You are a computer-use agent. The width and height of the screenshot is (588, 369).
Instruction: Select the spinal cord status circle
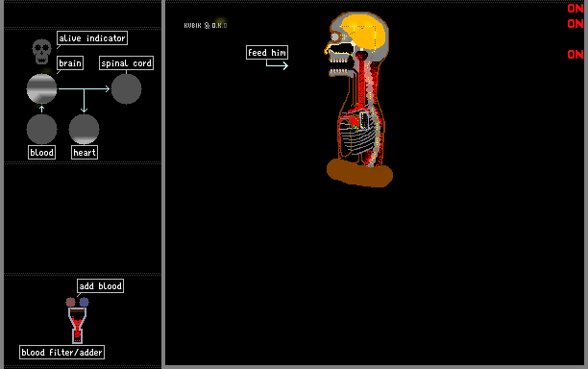(x=127, y=88)
